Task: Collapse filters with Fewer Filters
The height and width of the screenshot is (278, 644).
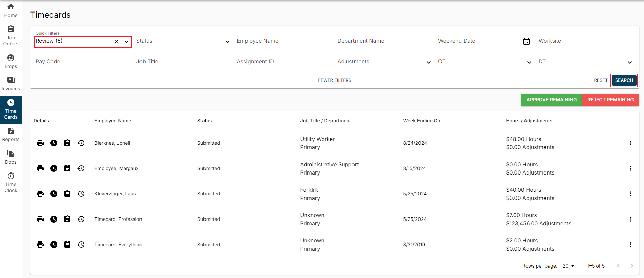Action: click(335, 80)
